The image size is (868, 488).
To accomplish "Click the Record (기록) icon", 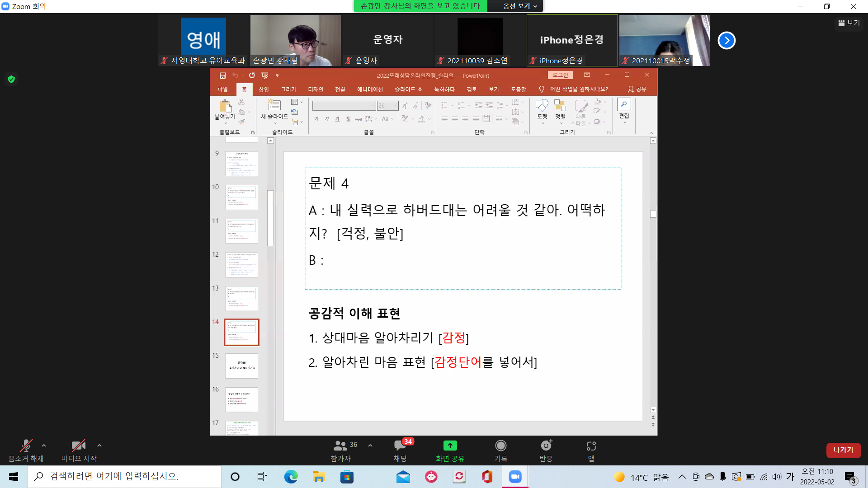I will 500,446.
